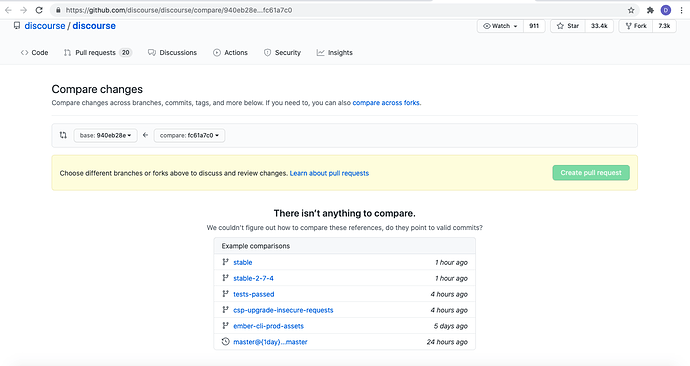Open the Chrome three-dot menu
690x366 pixels.
point(682,10)
